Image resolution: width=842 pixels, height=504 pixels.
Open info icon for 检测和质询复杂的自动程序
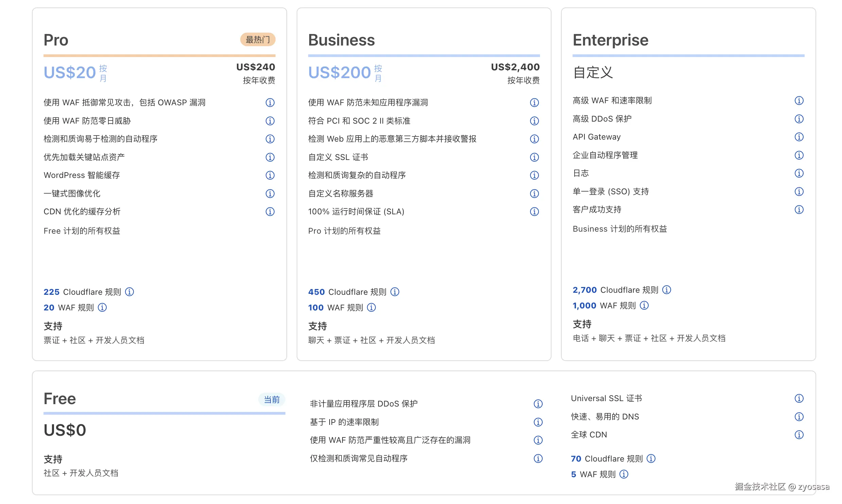[x=534, y=175]
